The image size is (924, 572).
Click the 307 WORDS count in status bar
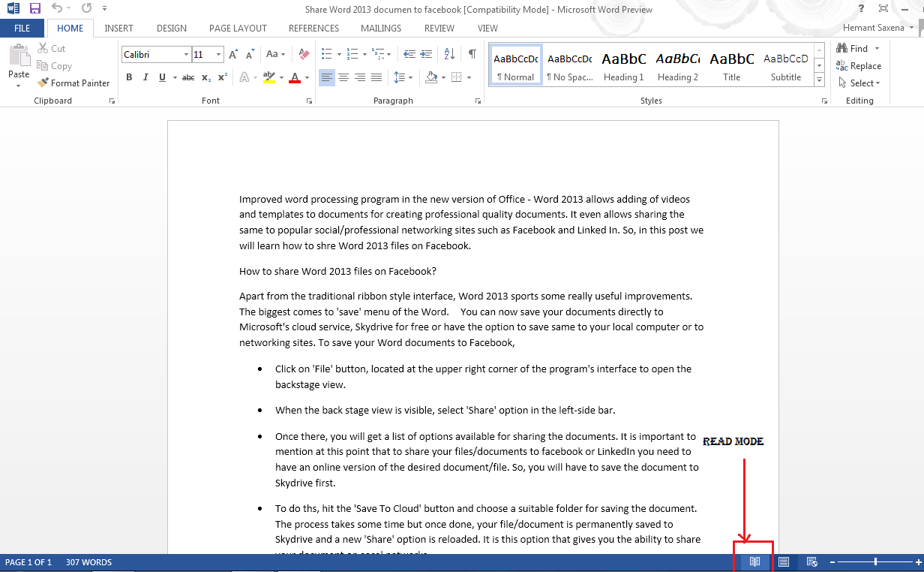click(88, 562)
